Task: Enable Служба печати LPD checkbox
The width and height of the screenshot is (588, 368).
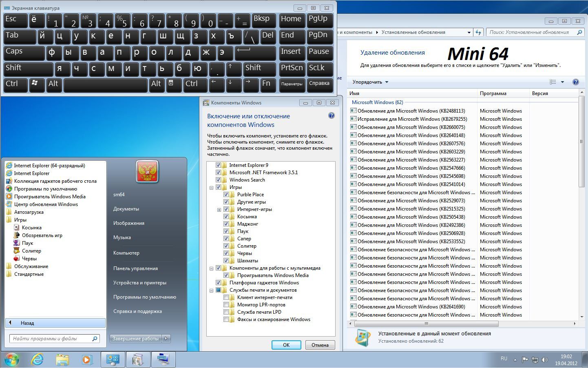Action: (226, 312)
